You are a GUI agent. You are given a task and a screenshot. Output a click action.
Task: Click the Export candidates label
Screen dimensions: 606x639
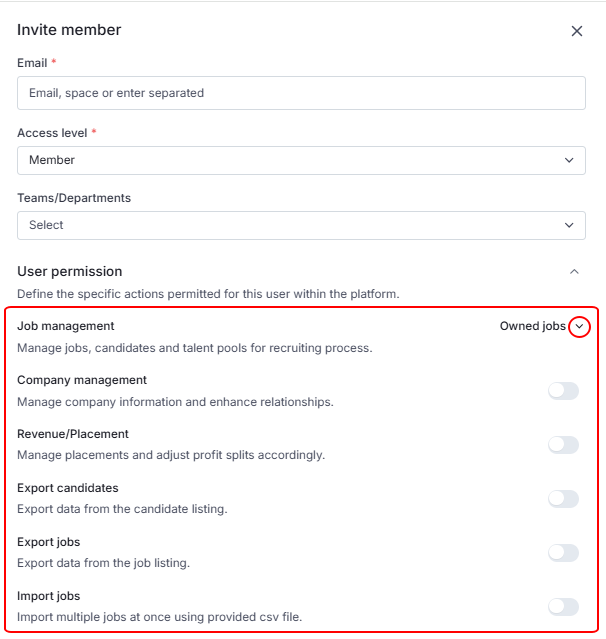pyautogui.click(x=68, y=488)
